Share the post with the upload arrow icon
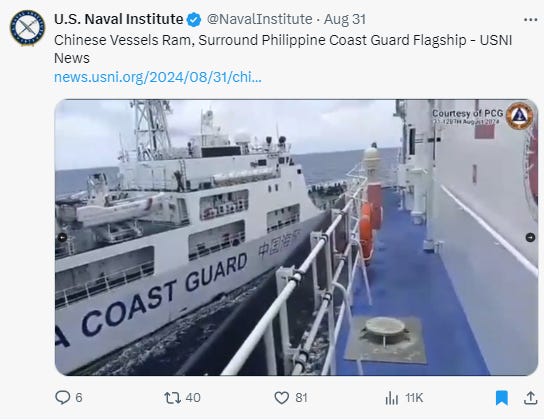 click(530, 397)
